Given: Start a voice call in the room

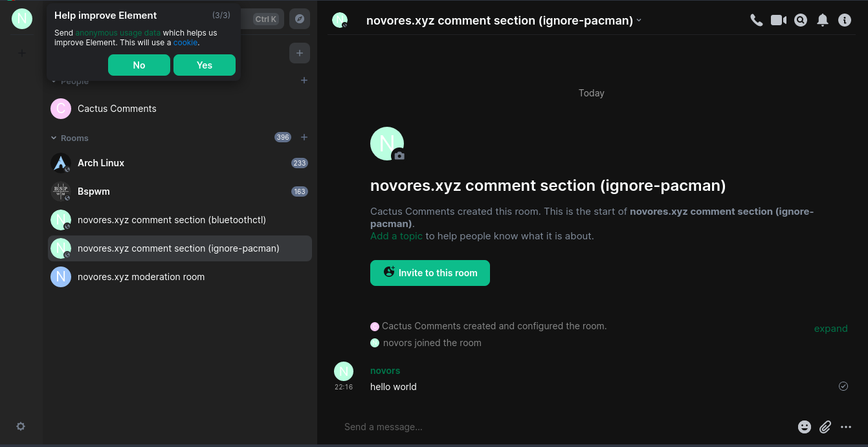Looking at the screenshot, I should tap(756, 20).
